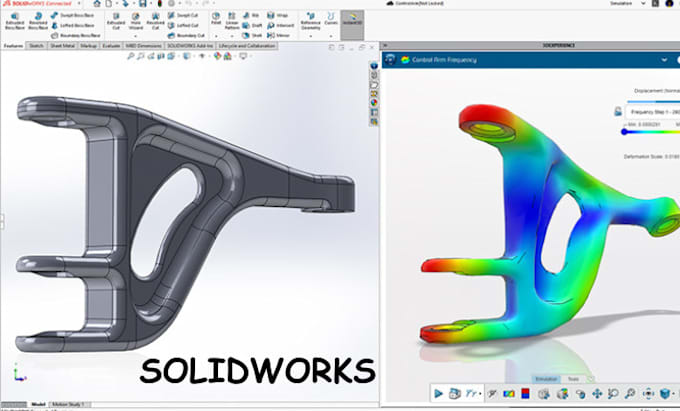Toggle the Instant3D button
Screen dimensions: 680x411
[x=352, y=24]
